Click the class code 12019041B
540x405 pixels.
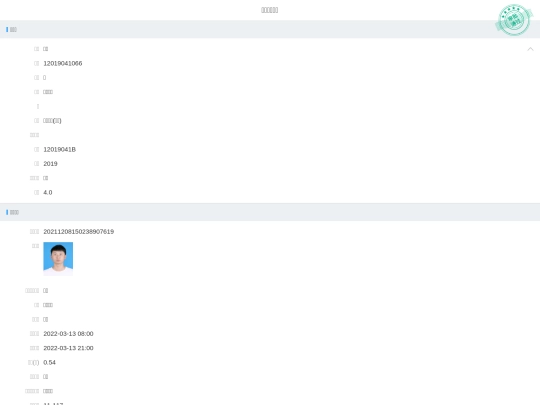pyautogui.click(x=60, y=149)
